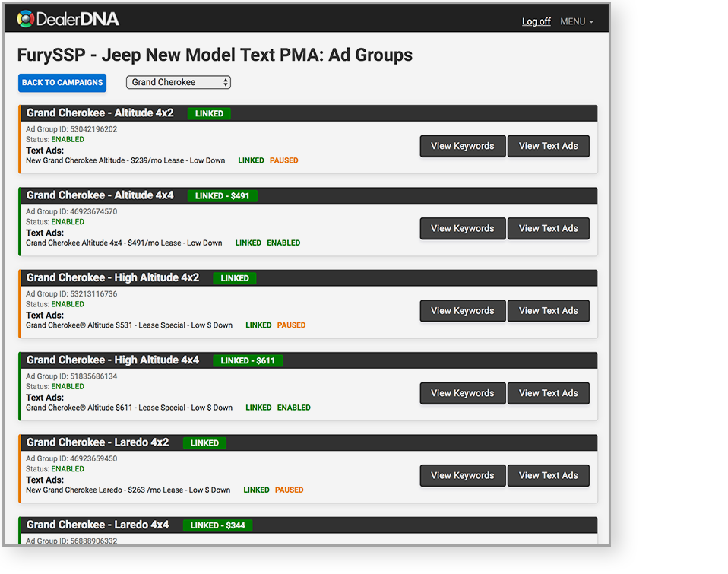Select Grand Cherokee - Altitude 4x2 heading
This screenshot has width=728, height=574.
tap(100, 113)
